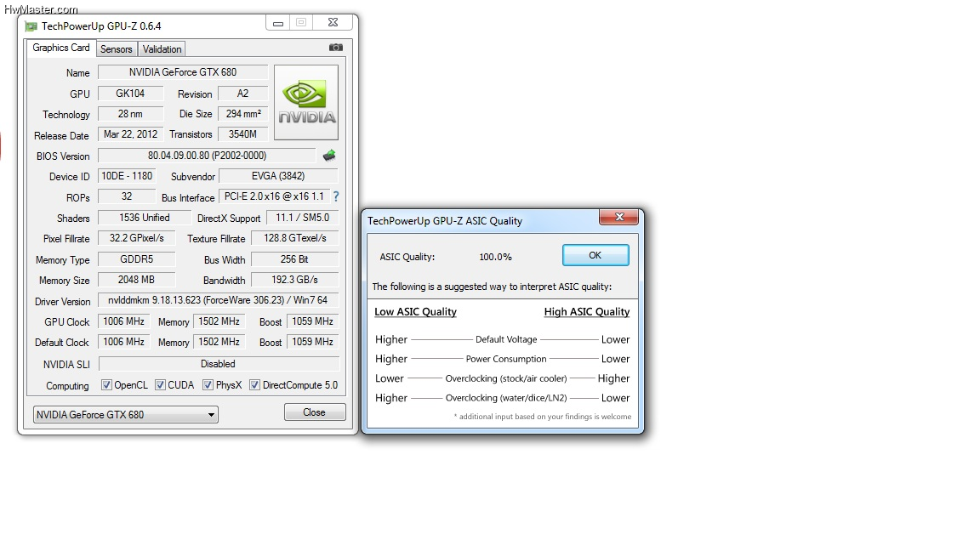Toggle the CUDA checkbox
The height and width of the screenshot is (551, 980).
pyautogui.click(x=160, y=385)
